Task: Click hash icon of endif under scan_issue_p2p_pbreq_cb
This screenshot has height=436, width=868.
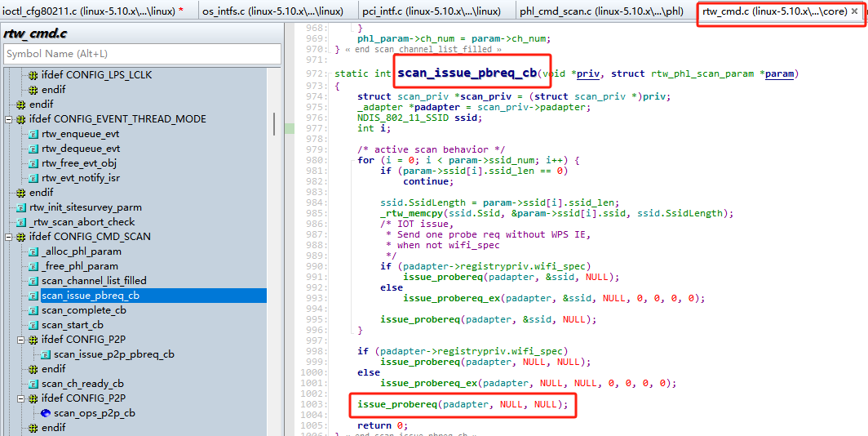Action: point(33,369)
